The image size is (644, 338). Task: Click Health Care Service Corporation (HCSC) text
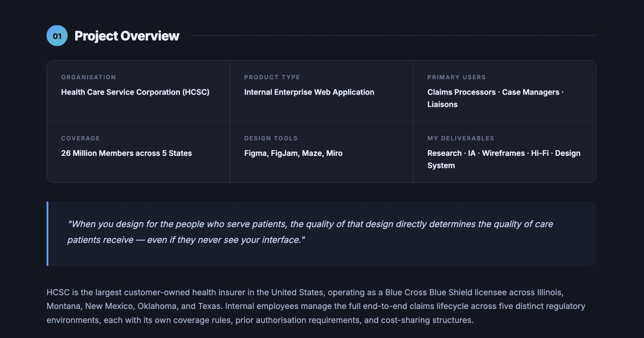[x=135, y=92]
